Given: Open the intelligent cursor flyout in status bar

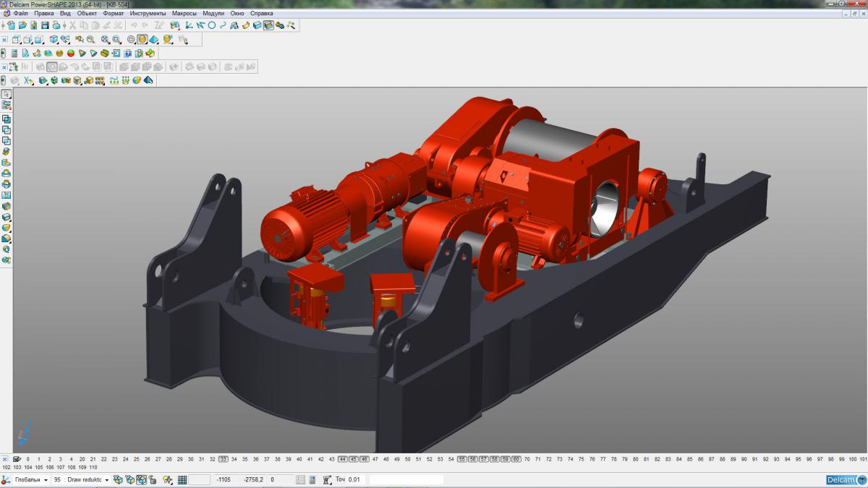Looking at the screenshot, I should tap(167, 479).
